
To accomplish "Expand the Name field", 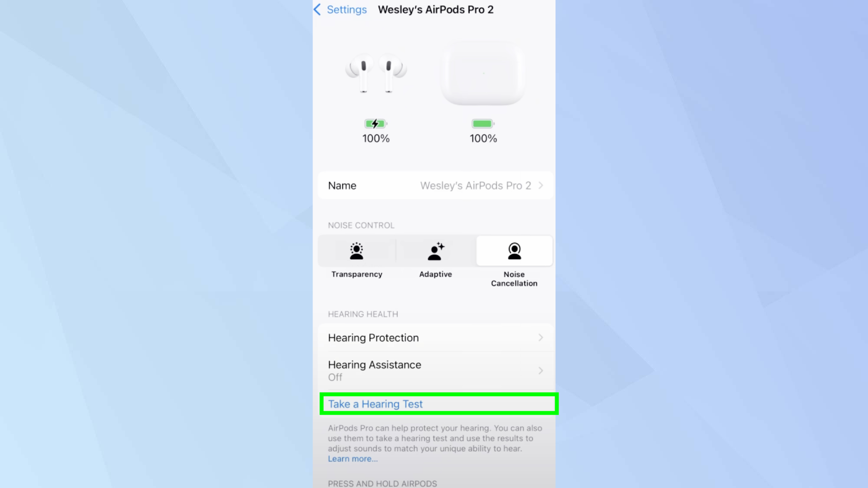I will point(541,185).
